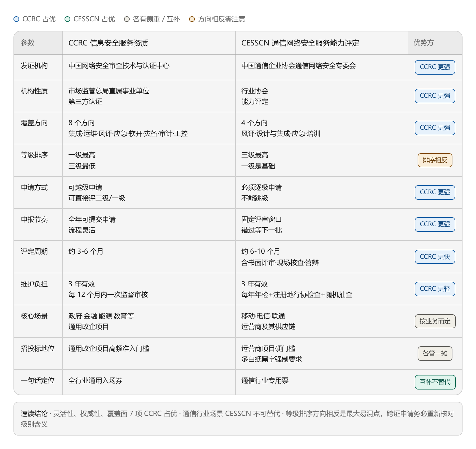
Task: Click 市场监管总局直属事业单位 text
Action: (x=109, y=91)
